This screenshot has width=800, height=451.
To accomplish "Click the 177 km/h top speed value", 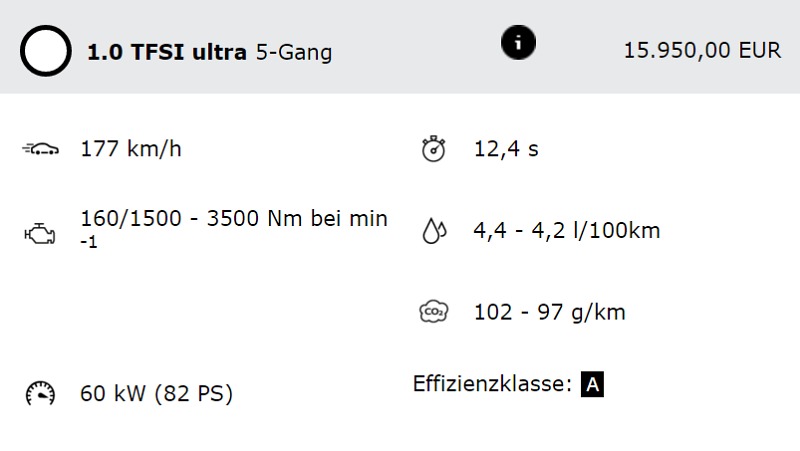I will pos(131,149).
